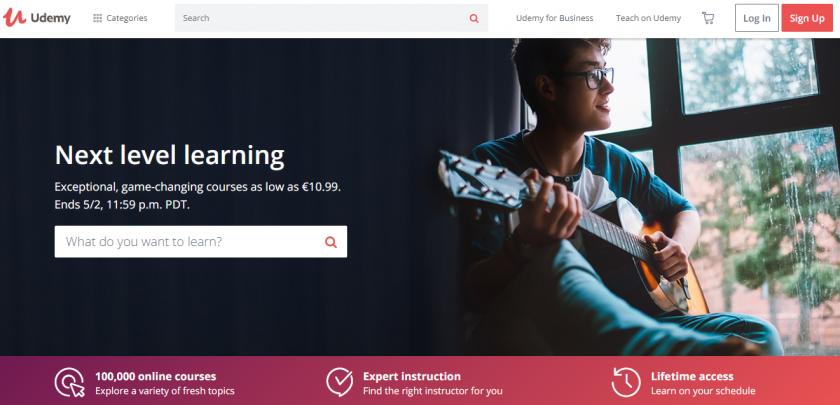This screenshot has width=840, height=405.
Task: Open Udemy for Business link
Action: pyautogui.click(x=554, y=18)
